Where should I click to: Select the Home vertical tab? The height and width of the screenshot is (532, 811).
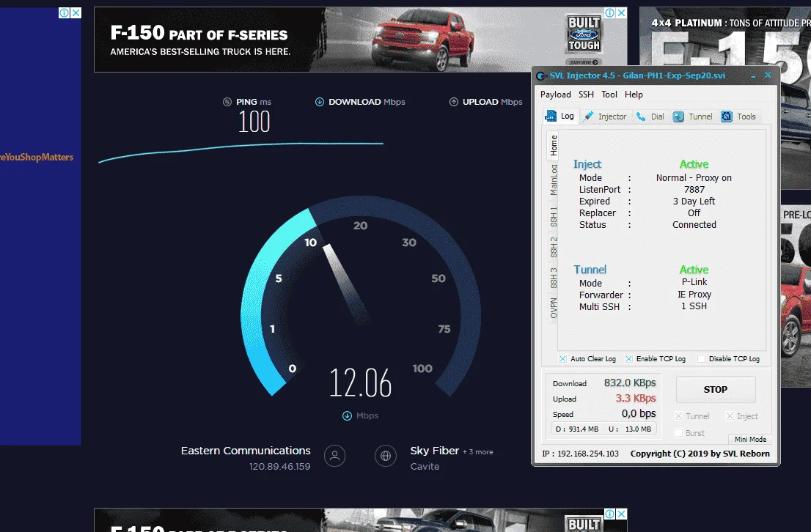[x=554, y=145]
